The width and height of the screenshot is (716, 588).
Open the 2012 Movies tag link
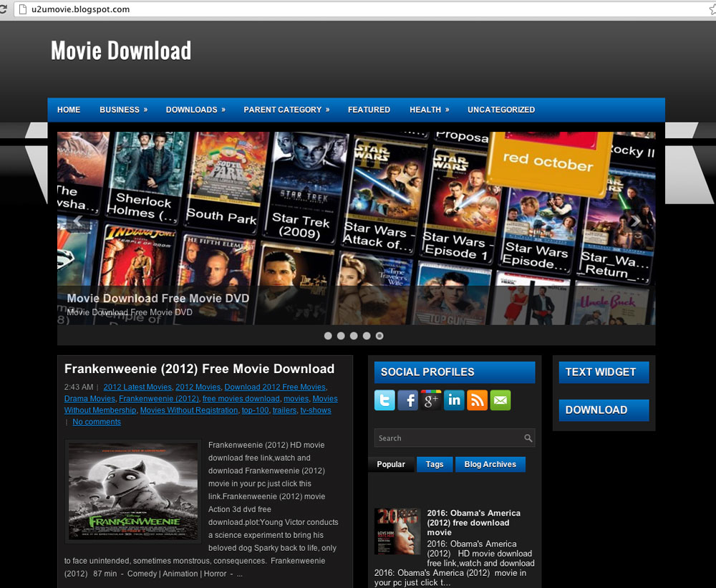198,387
